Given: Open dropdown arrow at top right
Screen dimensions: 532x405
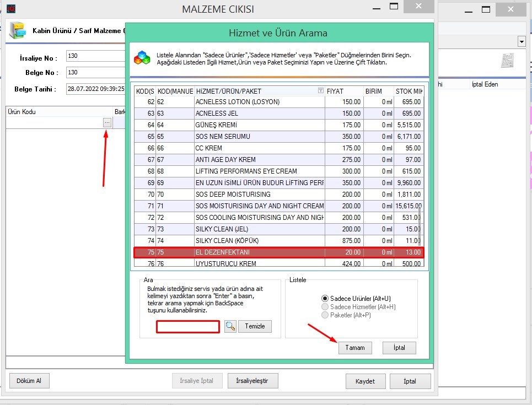Looking at the screenshot, I should (x=521, y=42).
